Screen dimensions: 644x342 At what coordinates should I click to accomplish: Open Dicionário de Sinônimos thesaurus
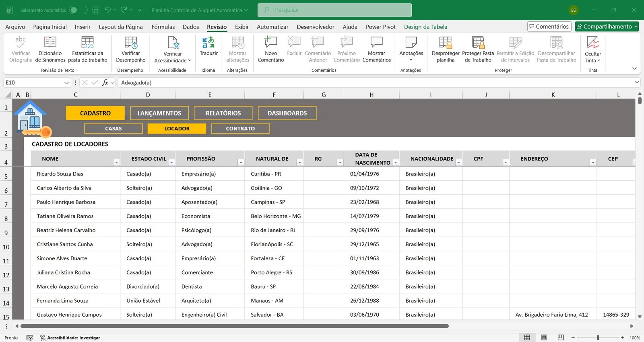click(x=50, y=49)
